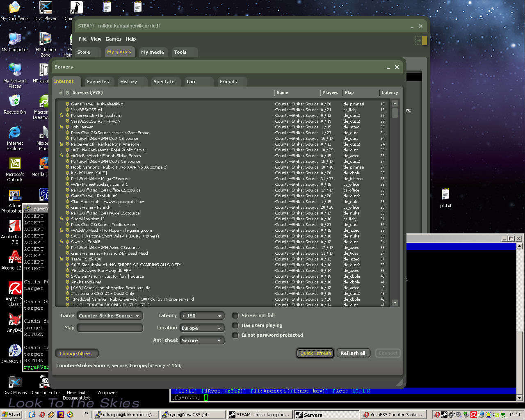Enable Has users playing filter
Screen dimensions: 525x420
click(235, 325)
